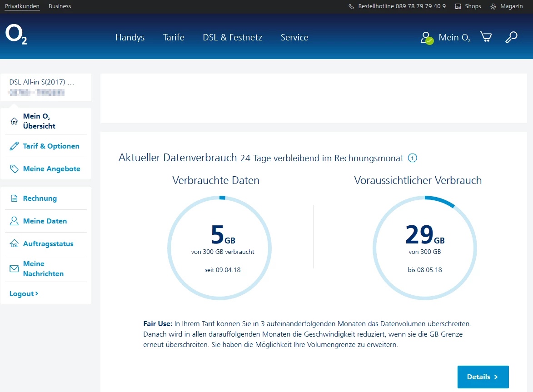Click the 5 GB Verbrauchte Daten gauge
Screen dimensions: 533x392
point(219,248)
